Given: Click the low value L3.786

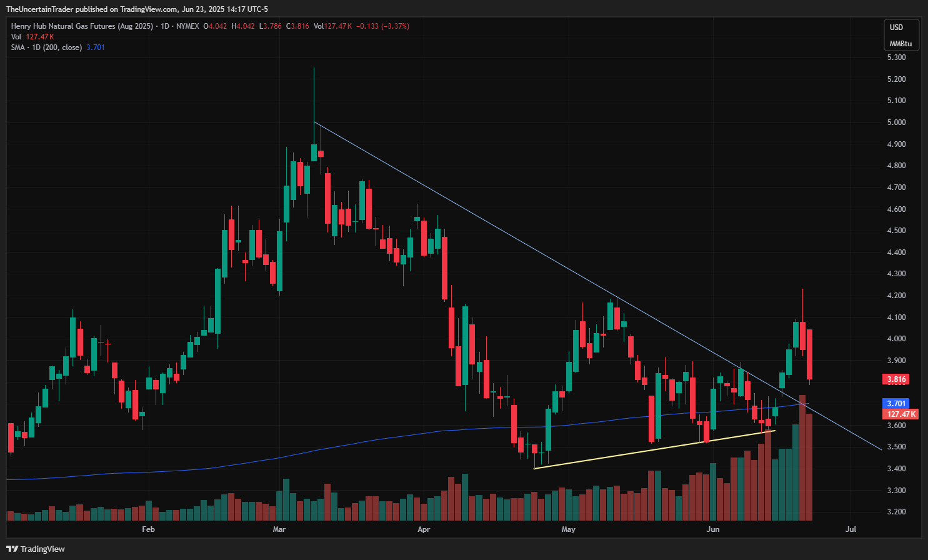Looking at the screenshot, I should [271, 26].
